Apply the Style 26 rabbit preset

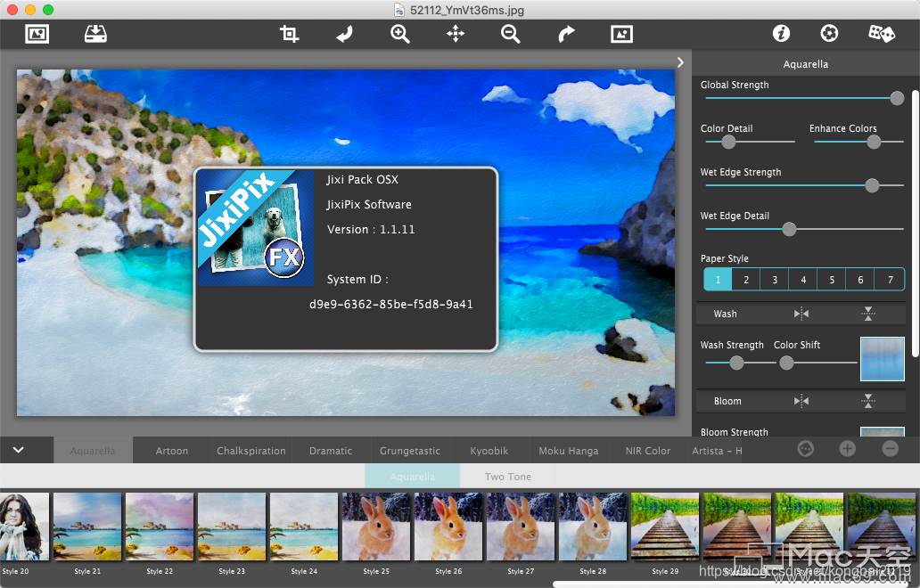[x=448, y=527]
